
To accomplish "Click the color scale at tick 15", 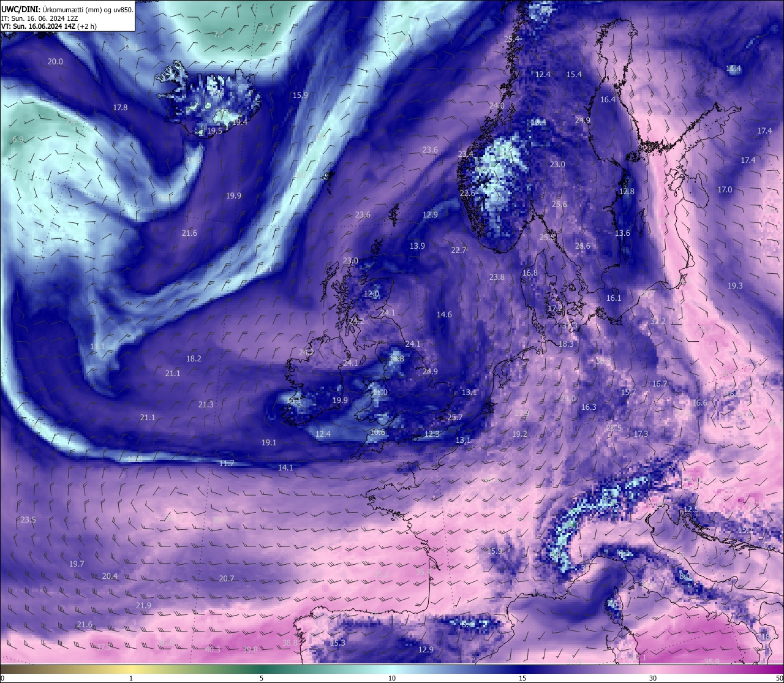I will click(x=522, y=678).
